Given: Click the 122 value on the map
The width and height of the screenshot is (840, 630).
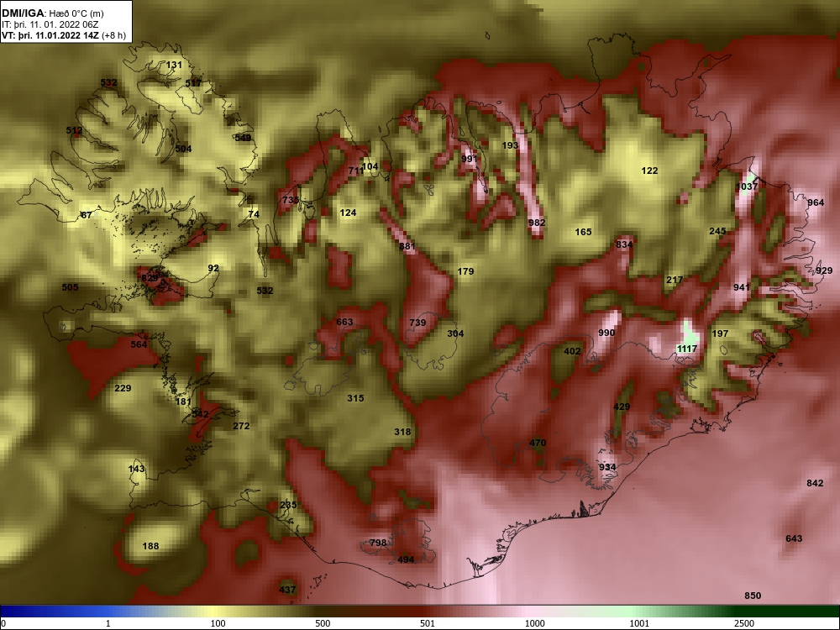Looking at the screenshot, I should [x=649, y=171].
